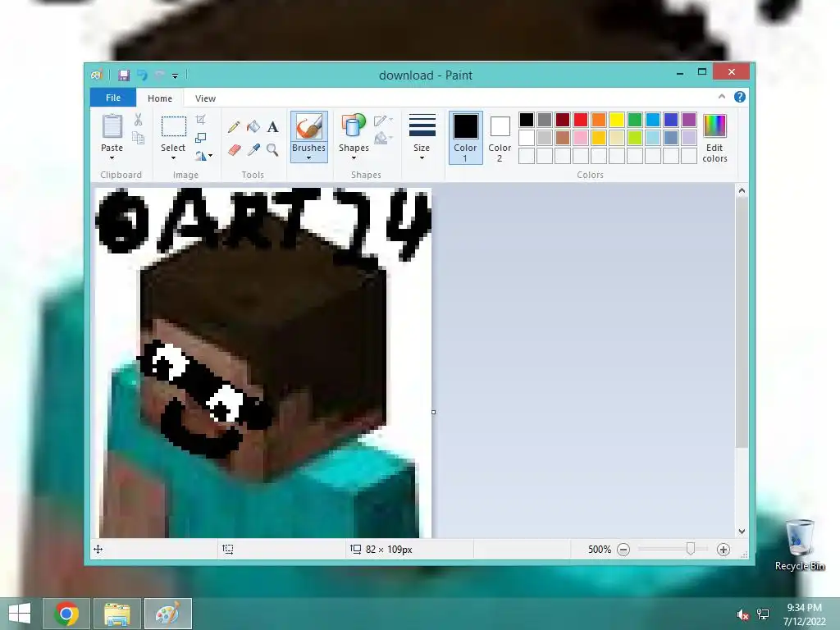Viewport: 840px width, 630px height.
Task: Click the canvas right-edge resize handle
Action: click(x=433, y=412)
